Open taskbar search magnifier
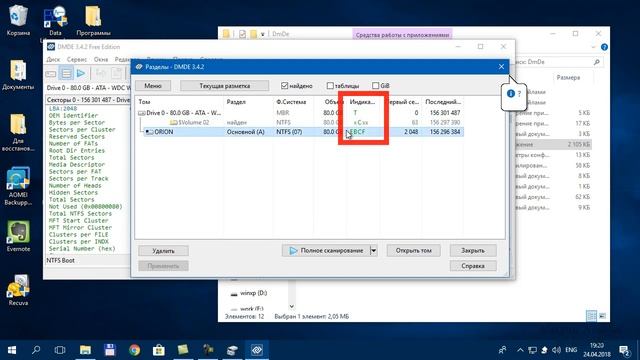 click(x=36, y=350)
